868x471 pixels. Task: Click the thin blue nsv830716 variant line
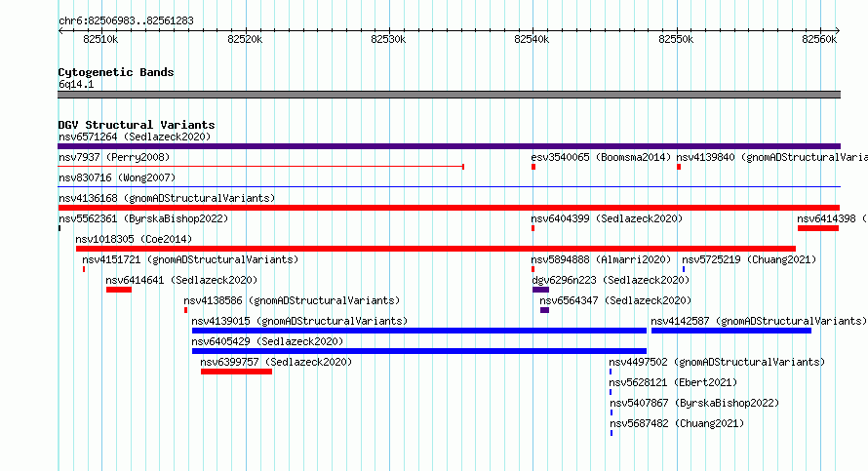pyautogui.click(x=449, y=187)
